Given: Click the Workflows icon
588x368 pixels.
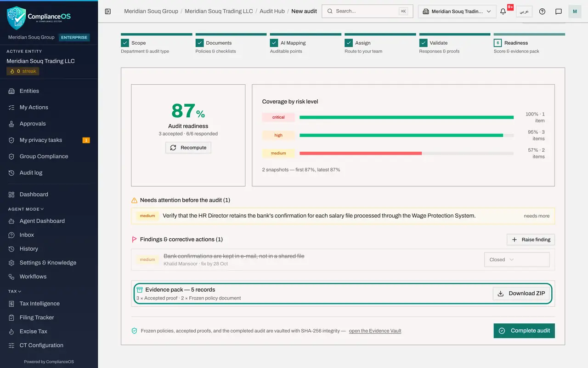Looking at the screenshot, I should tap(11, 276).
